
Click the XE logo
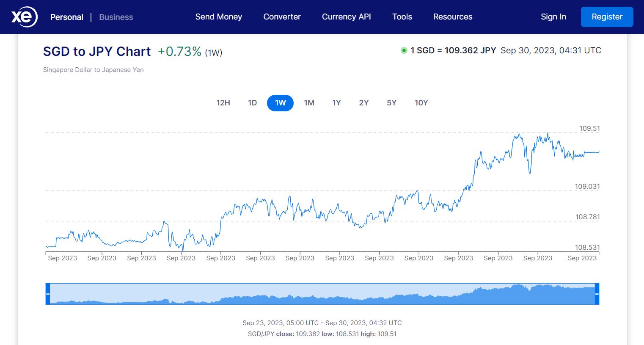(x=24, y=17)
